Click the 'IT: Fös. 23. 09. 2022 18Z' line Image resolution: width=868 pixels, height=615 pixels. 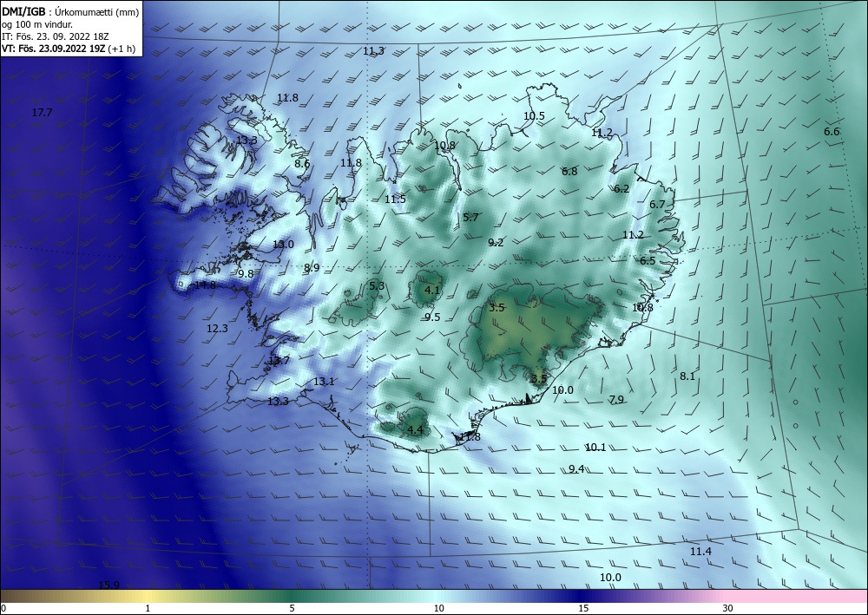(x=56, y=36)
